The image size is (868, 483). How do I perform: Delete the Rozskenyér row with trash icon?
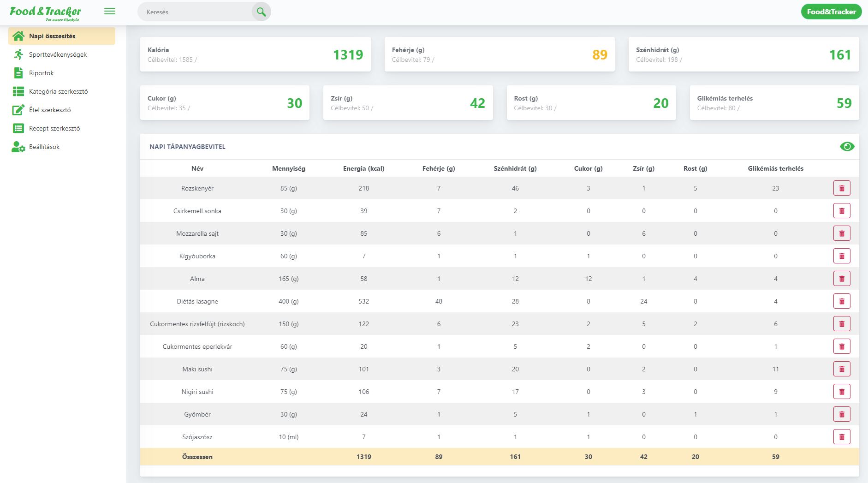[x=842, y=188]
